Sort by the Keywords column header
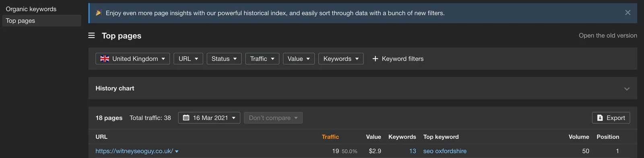The height and width of the screenshot is (158, 644). click(x=402, y=137)
